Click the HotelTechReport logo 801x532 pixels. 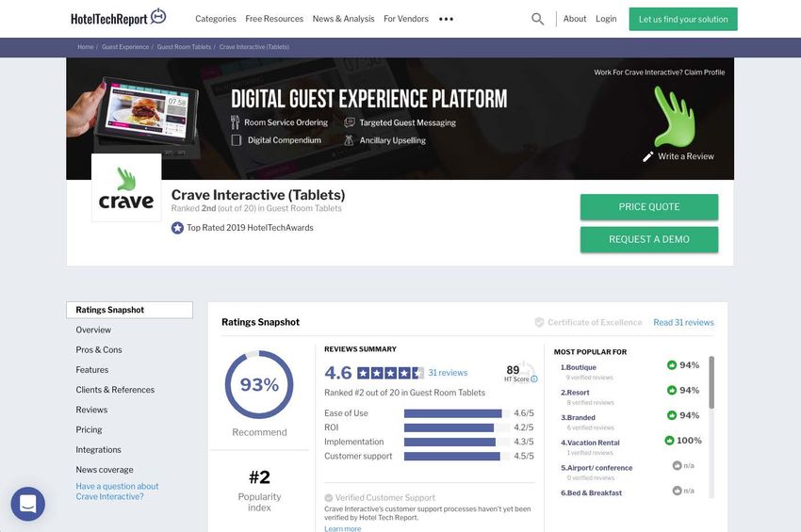click(119, 17)
